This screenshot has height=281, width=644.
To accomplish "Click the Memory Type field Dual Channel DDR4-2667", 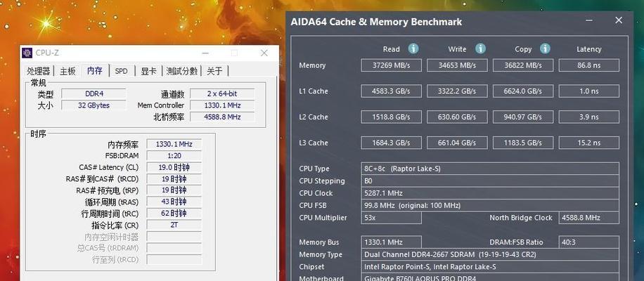I will click(490, 254).
